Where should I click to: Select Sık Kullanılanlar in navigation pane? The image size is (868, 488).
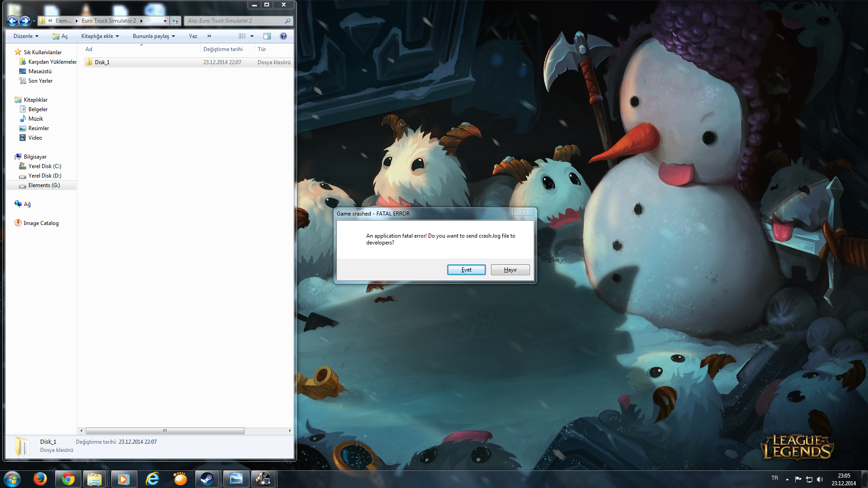point(42,52)
